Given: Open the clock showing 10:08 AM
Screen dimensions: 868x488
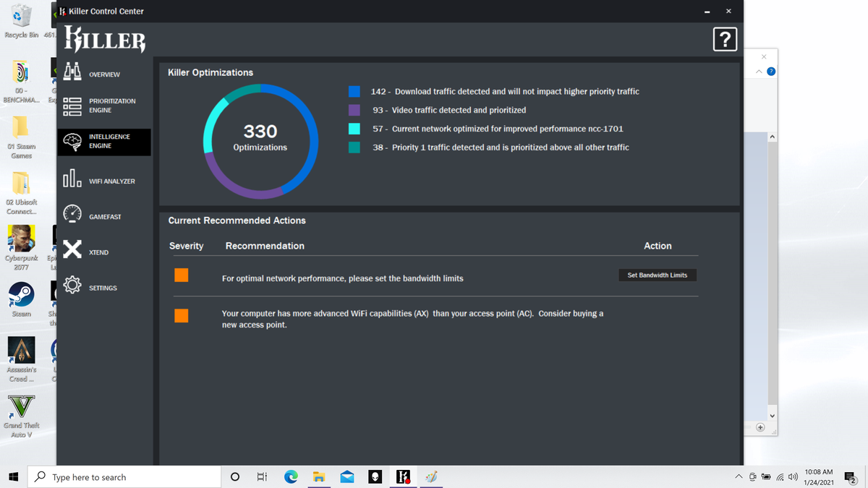Looking at the screenshot, I should click(819, 476).
